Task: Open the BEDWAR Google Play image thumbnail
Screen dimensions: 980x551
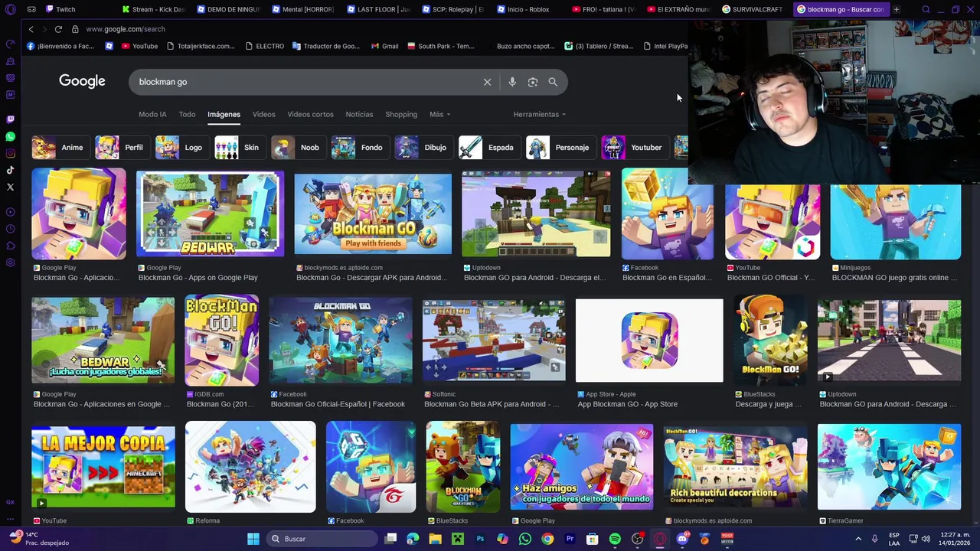Action: click(x=210, y=214)
